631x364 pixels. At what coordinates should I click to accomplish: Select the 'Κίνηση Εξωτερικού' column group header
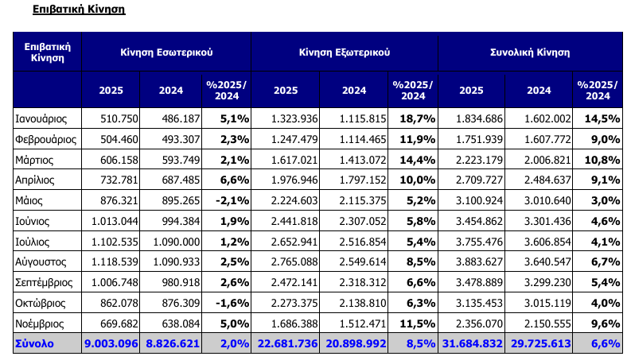click(x=344, y=52)
